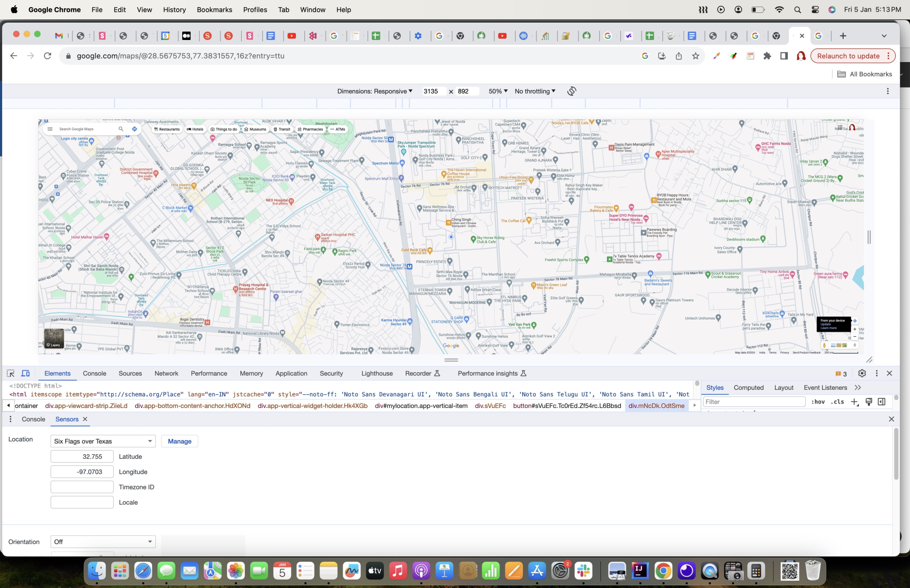Open the Computed styles tab

point(748,388)
